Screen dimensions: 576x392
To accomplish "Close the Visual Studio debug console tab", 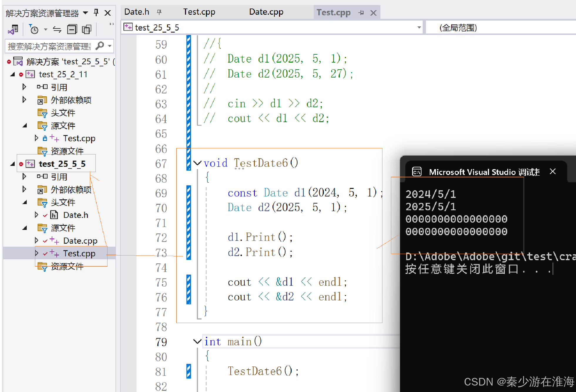I will click(x=553, y=171).
